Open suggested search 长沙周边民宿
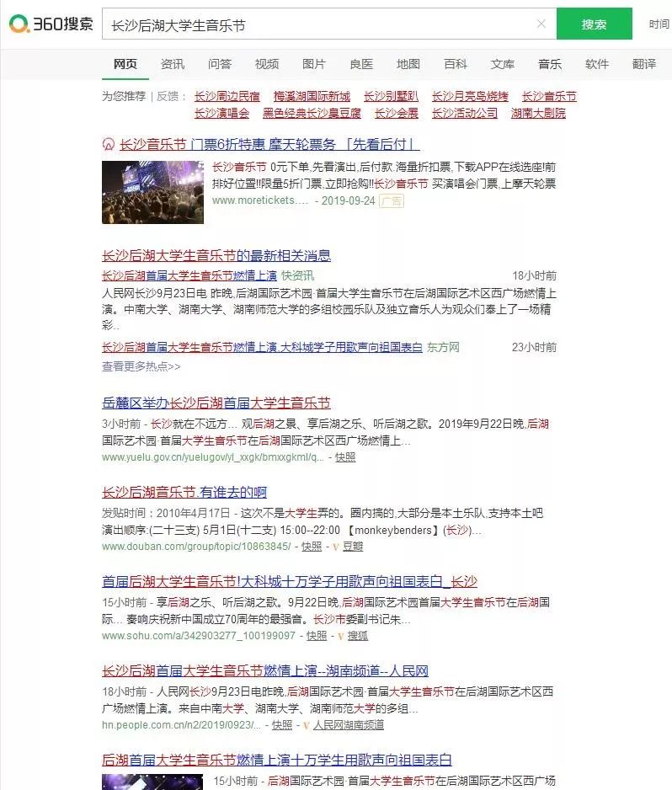The image size is (672, 790). click(x=227, y=96)
